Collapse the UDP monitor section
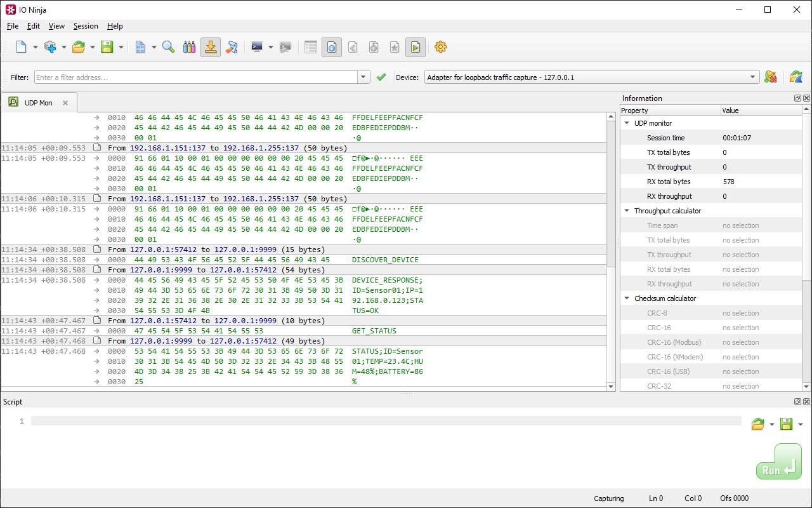This screenshot has height=508, width=812. tap(627, 123)
